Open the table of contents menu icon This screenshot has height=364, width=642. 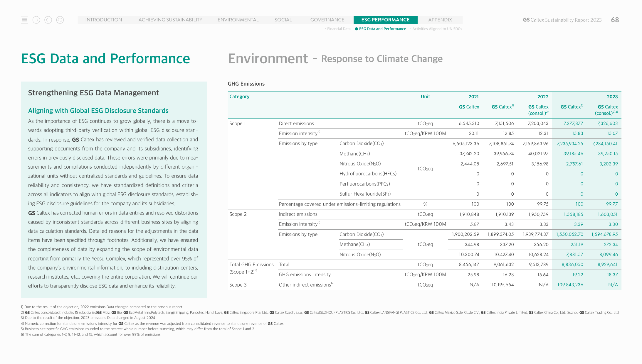(x=24, y=20)
